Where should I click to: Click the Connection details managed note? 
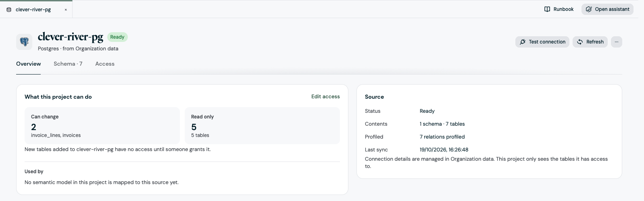pos(486,162)
